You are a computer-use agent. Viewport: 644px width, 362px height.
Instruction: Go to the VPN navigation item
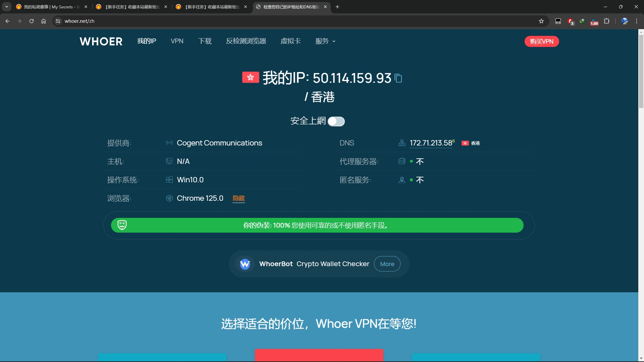pyautogui.click(x=177, y=41)
